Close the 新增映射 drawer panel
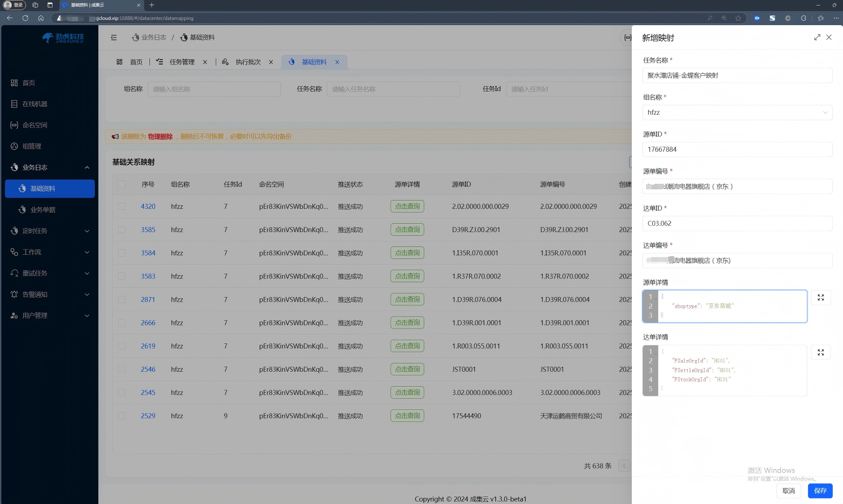The width and height of the screenshot is (843, 504). [x=829, y=38]
